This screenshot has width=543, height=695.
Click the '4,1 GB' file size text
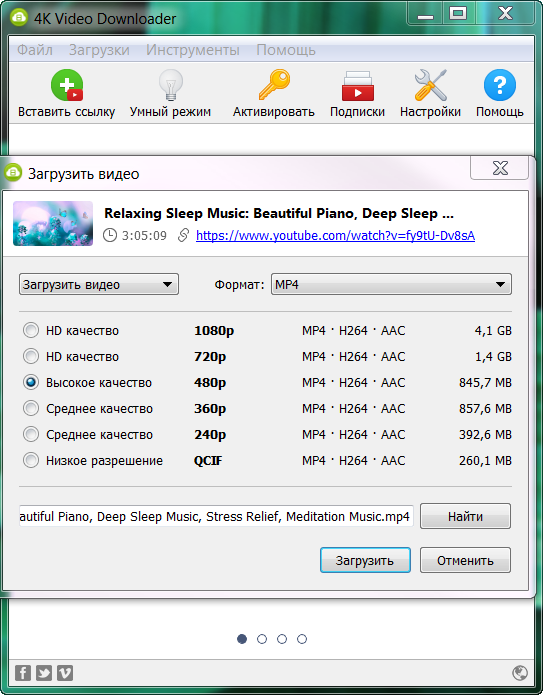click(x=493, y=331)
